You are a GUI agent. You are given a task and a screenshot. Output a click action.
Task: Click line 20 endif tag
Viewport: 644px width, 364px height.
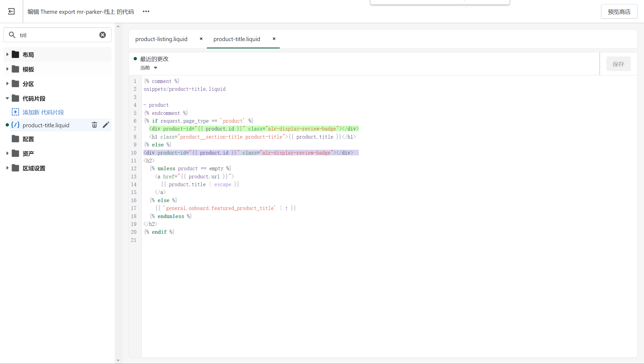pos(159,232)
